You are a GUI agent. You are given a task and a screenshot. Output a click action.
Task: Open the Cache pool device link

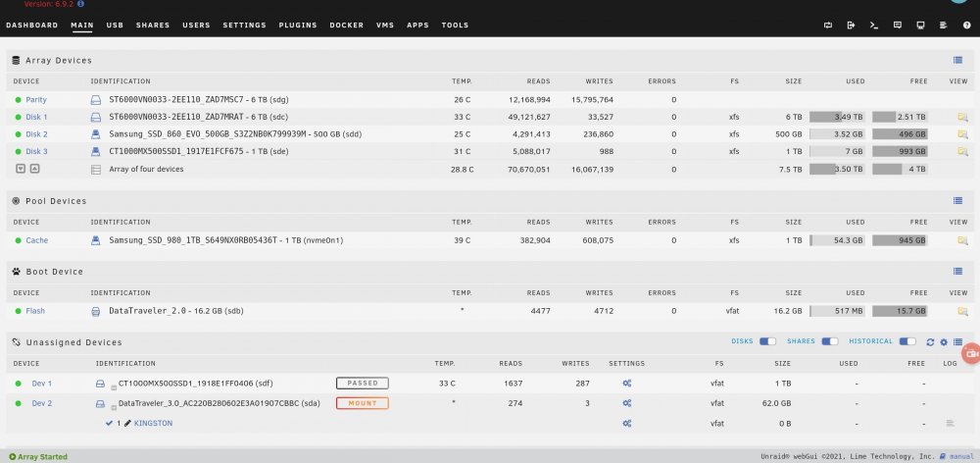37,240
